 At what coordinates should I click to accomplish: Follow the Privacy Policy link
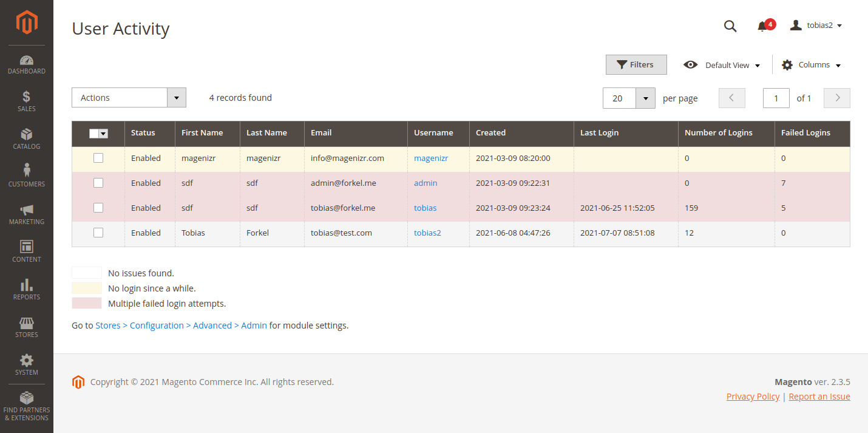(753, 396)
